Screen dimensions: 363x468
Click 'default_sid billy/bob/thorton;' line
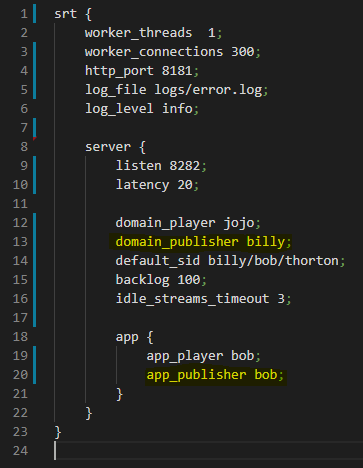click(x=230, y=261)
